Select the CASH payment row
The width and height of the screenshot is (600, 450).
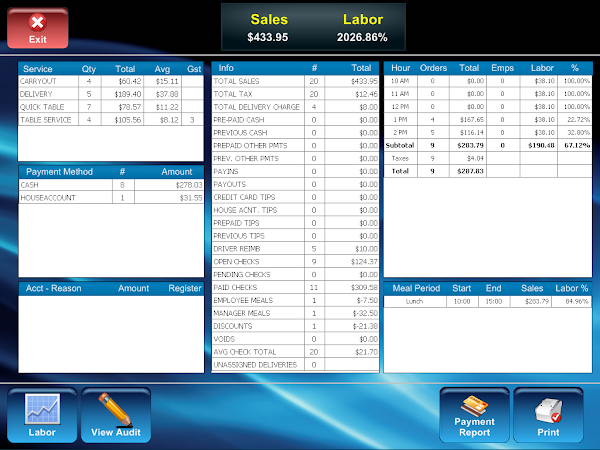tap(111, 185)
